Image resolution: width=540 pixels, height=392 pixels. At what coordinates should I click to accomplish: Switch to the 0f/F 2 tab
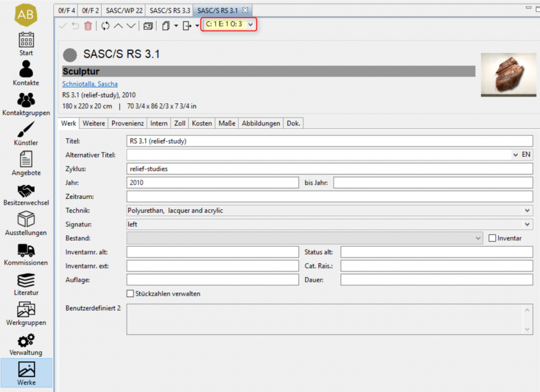pyautogui.click(x=90, y=11)
